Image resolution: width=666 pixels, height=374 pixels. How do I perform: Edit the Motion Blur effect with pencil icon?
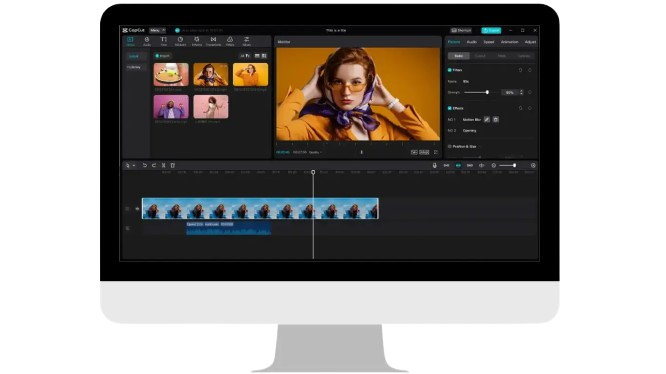pyautogui.click(x=487, y=120)
